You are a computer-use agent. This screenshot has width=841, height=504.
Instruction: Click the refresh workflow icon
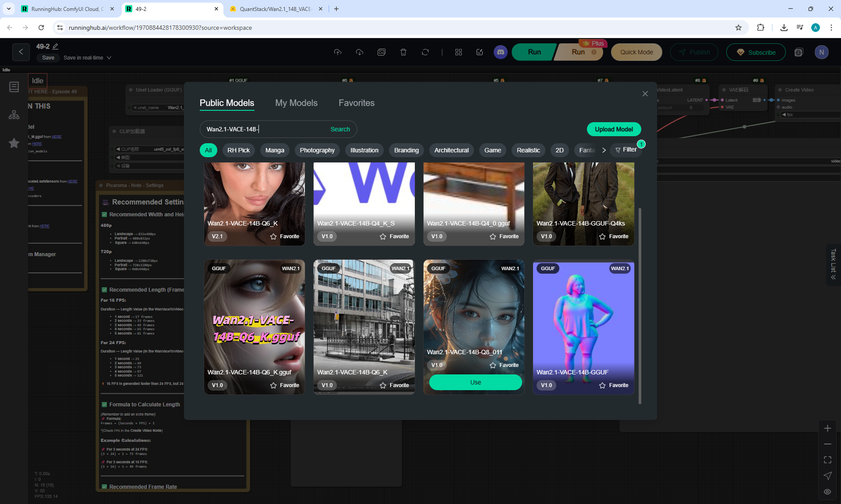point(425,52)
